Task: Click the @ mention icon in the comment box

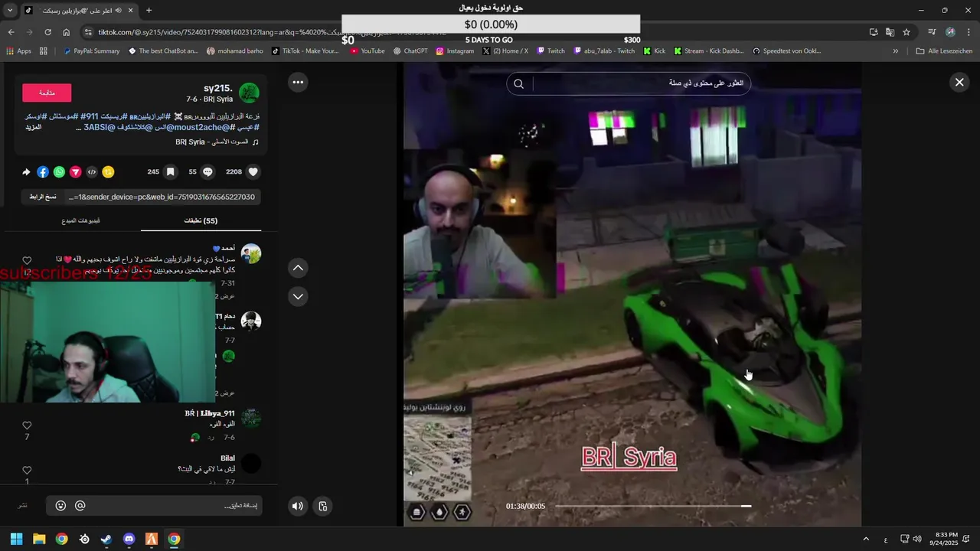Action: (80, 506)
